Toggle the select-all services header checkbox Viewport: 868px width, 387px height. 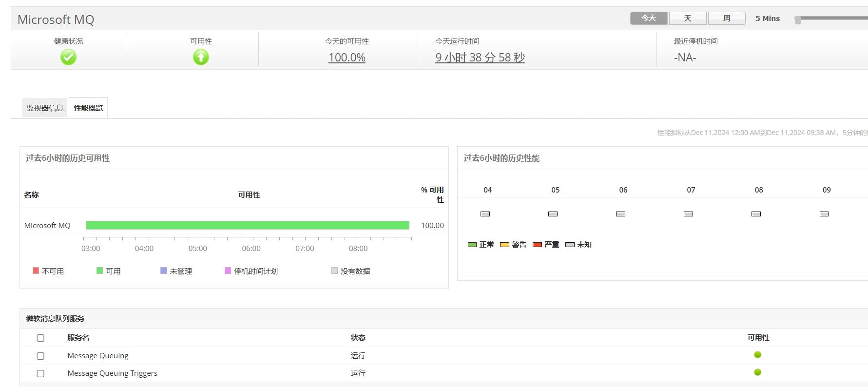point(40,338)
